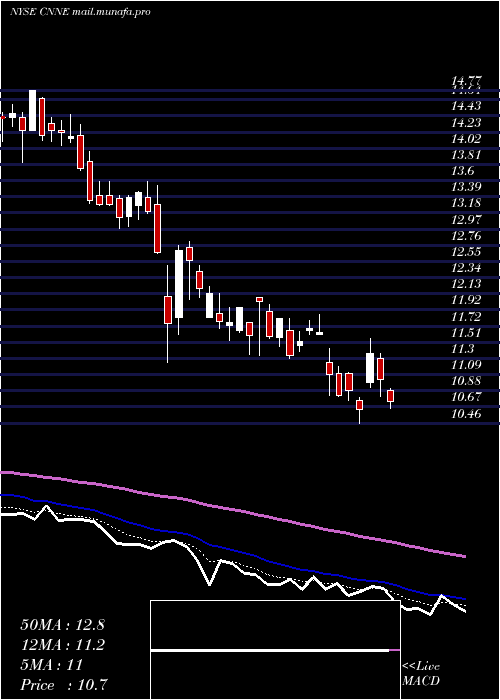The image size is (500, 700).
Task: Click the MACD histogram box
Action: pos(275,650)
